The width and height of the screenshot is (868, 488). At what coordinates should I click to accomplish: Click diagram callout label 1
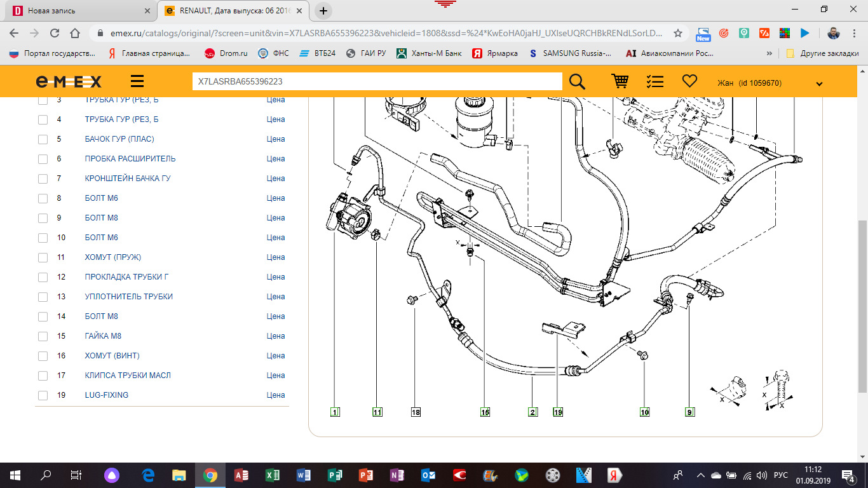click(335, 412)
